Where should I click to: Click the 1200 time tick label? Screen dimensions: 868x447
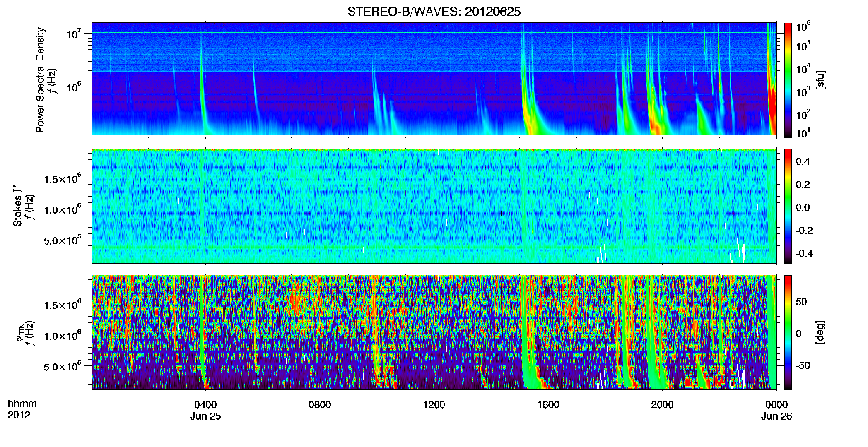click(x=434, y=404)
